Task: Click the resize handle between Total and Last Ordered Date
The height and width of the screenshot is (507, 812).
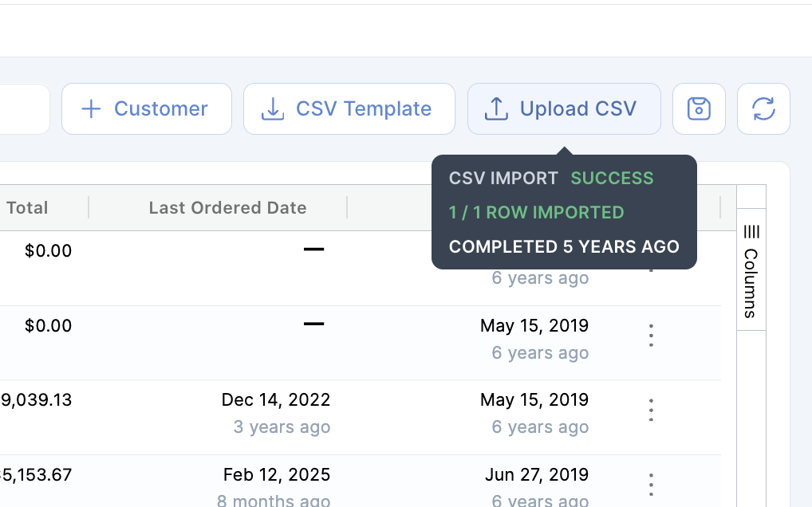Action: point(89,208)
